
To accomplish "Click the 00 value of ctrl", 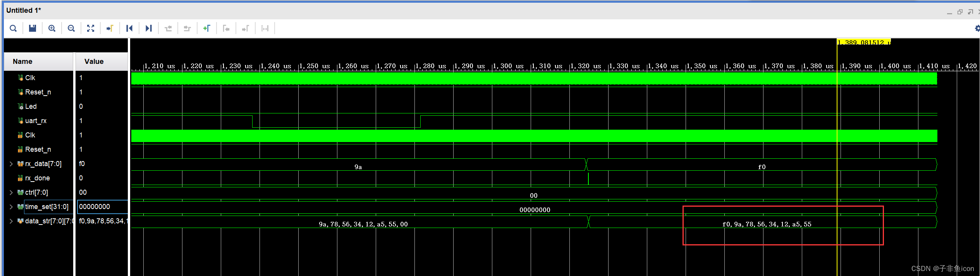I will [x=83, y=192].
